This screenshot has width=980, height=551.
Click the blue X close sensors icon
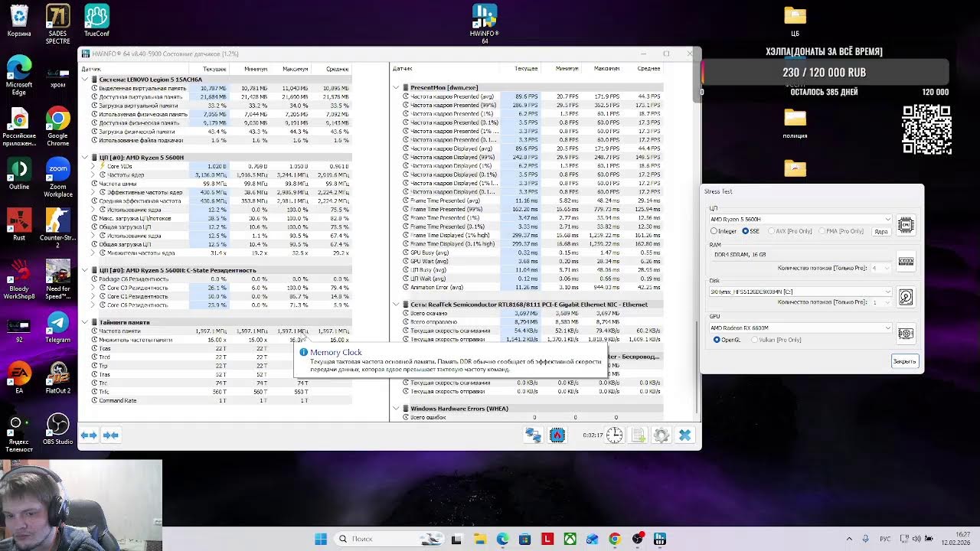685,435
